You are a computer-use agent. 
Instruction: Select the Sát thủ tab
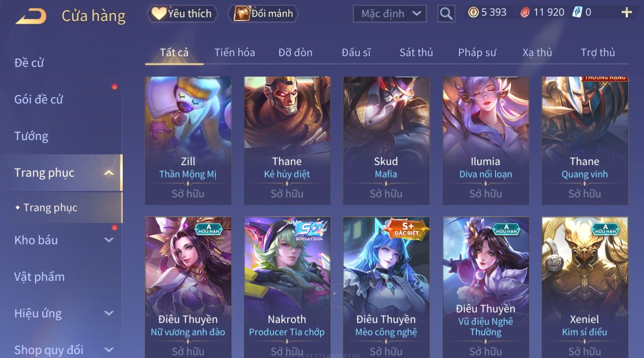[x=416, y=53]
